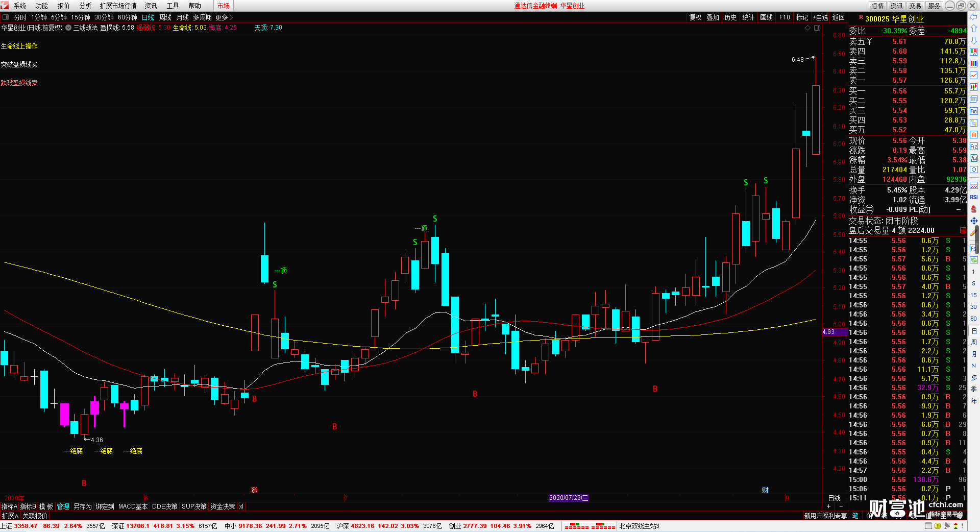Image resolution: width=980 pixels, height=532 pixels.
Task: Click the 画线 toolbar button
Action: click(x=767, y=17)
